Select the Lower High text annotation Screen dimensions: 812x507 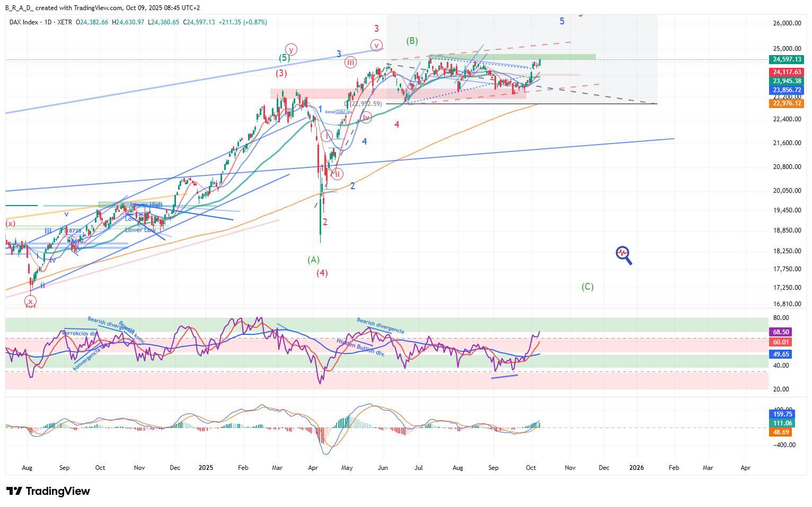point(146,204)
